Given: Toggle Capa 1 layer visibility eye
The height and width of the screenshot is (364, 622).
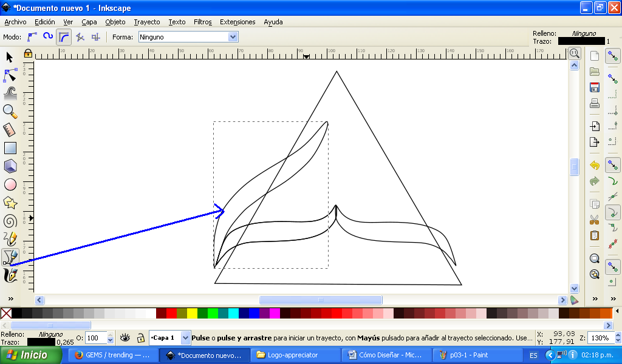Looking at the screenshot, I should 125,338.
